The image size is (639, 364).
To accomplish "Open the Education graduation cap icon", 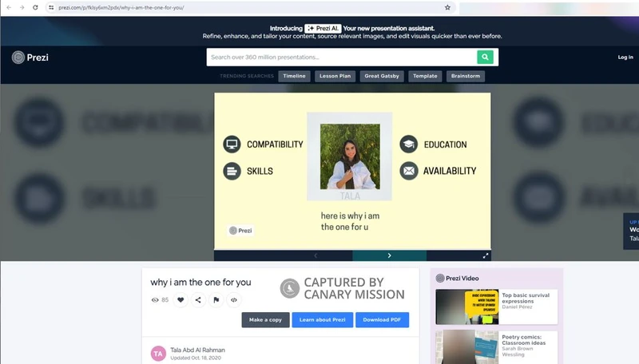I will tap(409, 144).
